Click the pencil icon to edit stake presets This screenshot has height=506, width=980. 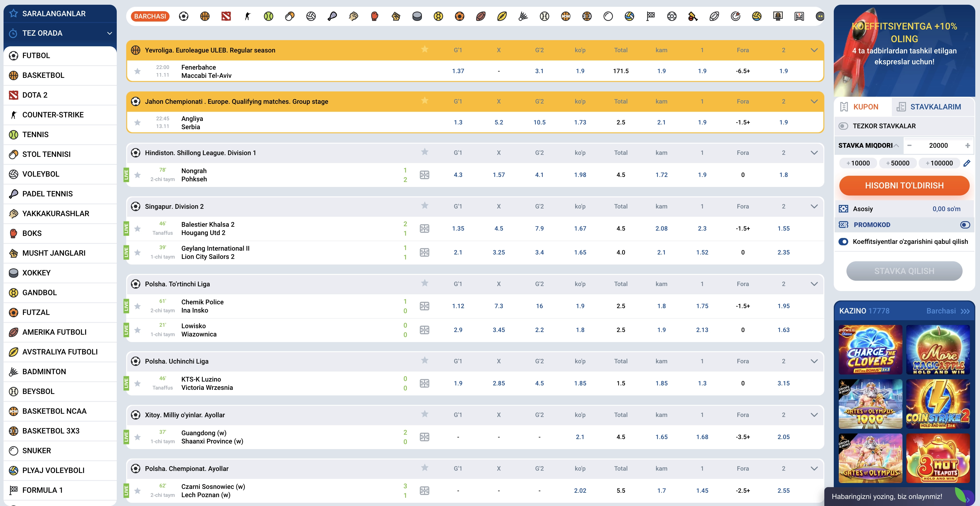[967, 163]
